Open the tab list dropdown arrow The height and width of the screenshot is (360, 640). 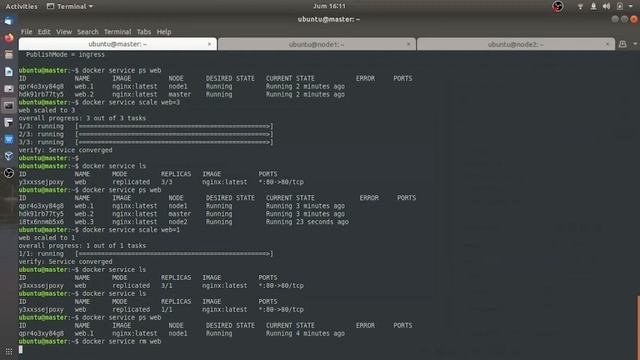click(x=635, y=44)
